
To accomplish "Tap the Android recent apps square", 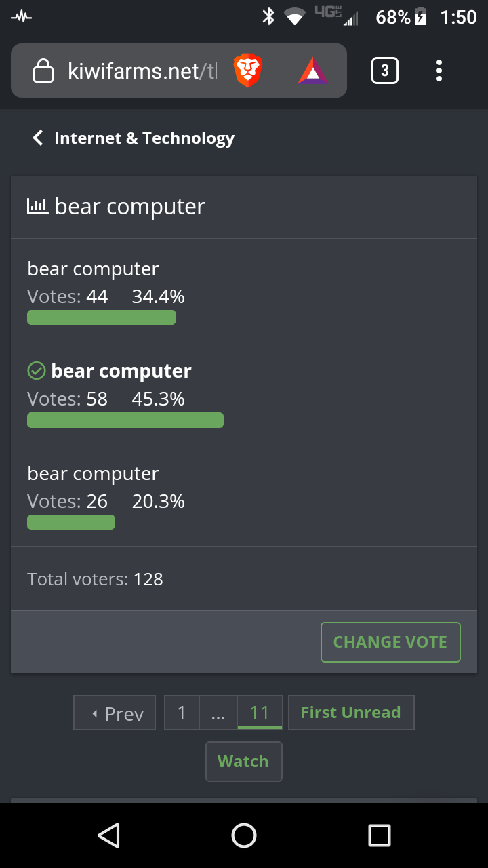I will click(x=380, y=835).
